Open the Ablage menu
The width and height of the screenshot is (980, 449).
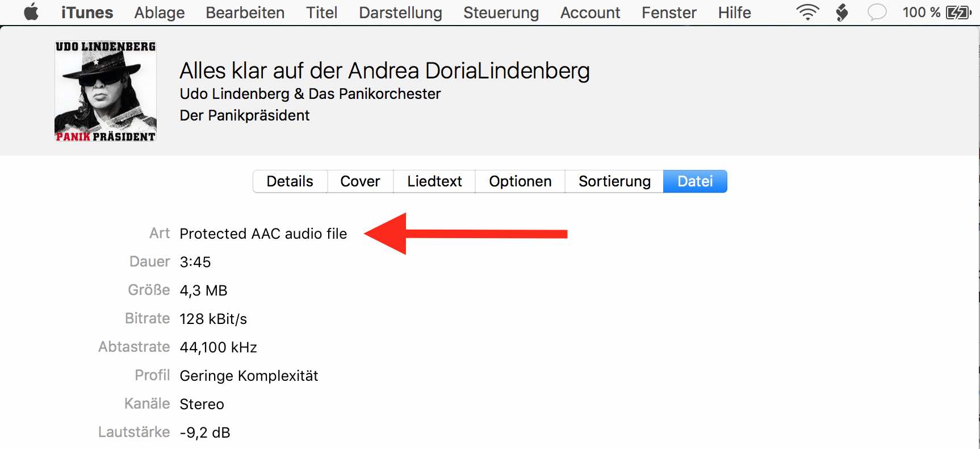pyautogui.click(x=160, y=12)
